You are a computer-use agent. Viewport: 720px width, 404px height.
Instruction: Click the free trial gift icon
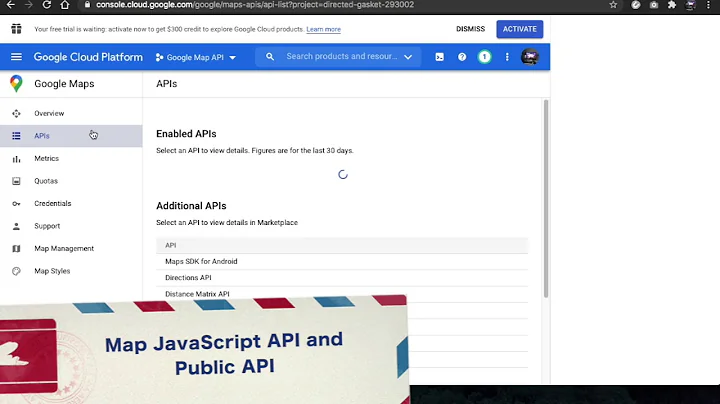pos(16,29)
